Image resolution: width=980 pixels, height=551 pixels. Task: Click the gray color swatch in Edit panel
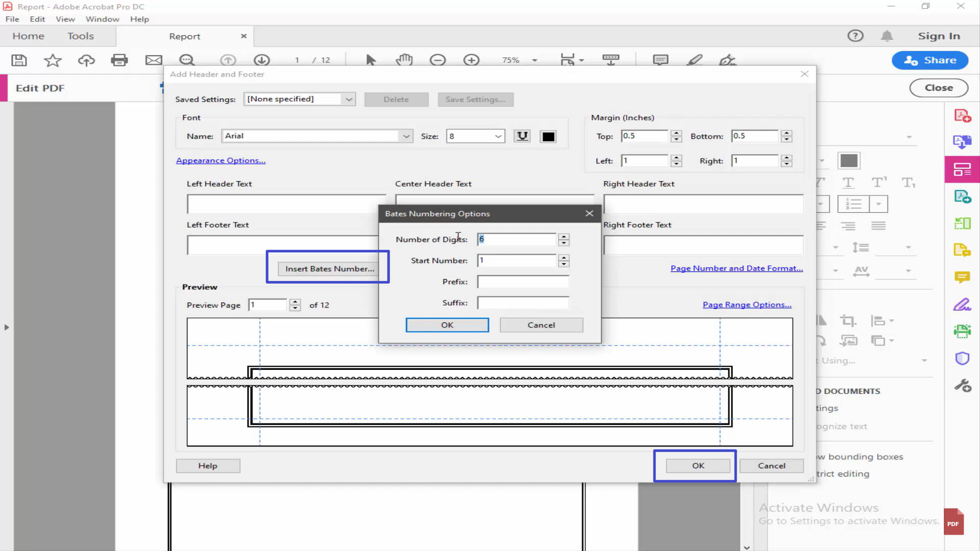(x=849, y=161)
